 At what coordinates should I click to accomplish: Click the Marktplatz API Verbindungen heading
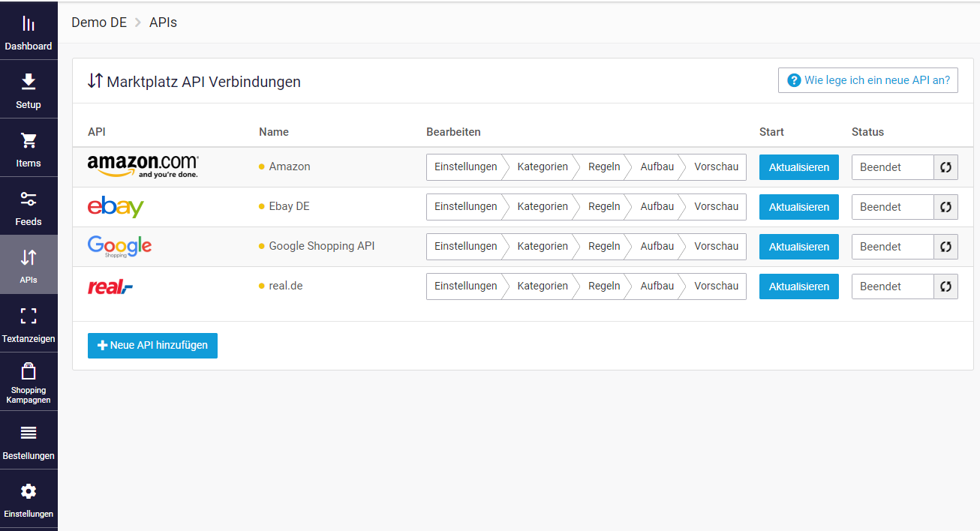click(x=204, y=82)
